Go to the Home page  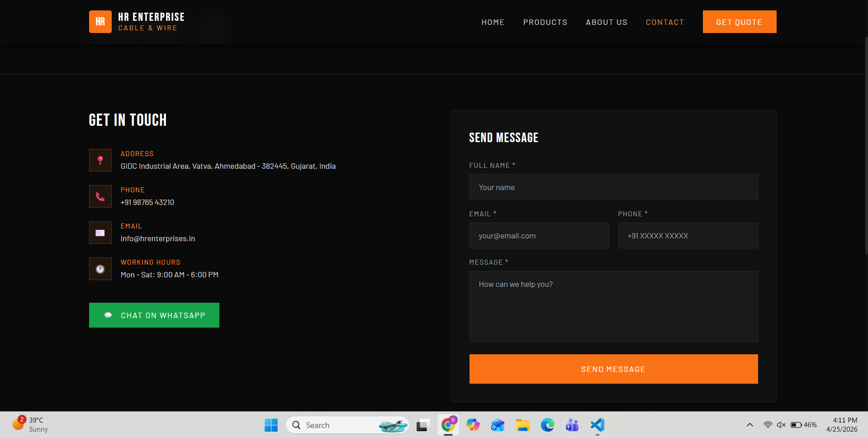(493, 22)
